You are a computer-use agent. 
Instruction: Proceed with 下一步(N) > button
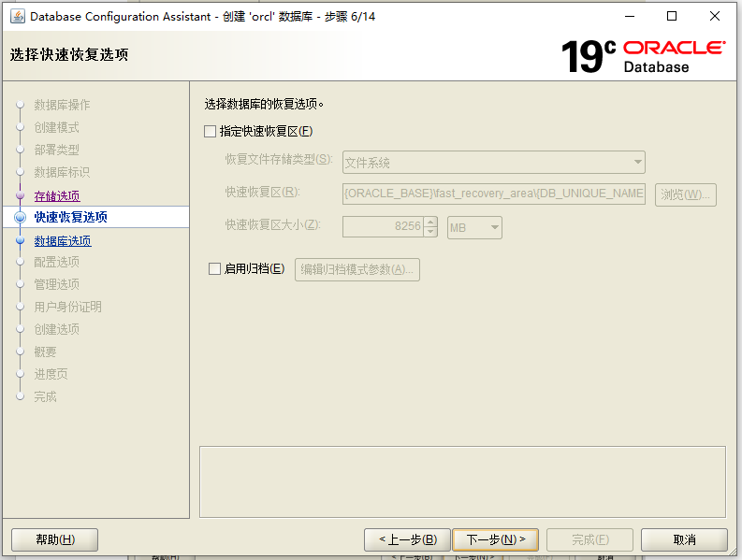(496, 539)
